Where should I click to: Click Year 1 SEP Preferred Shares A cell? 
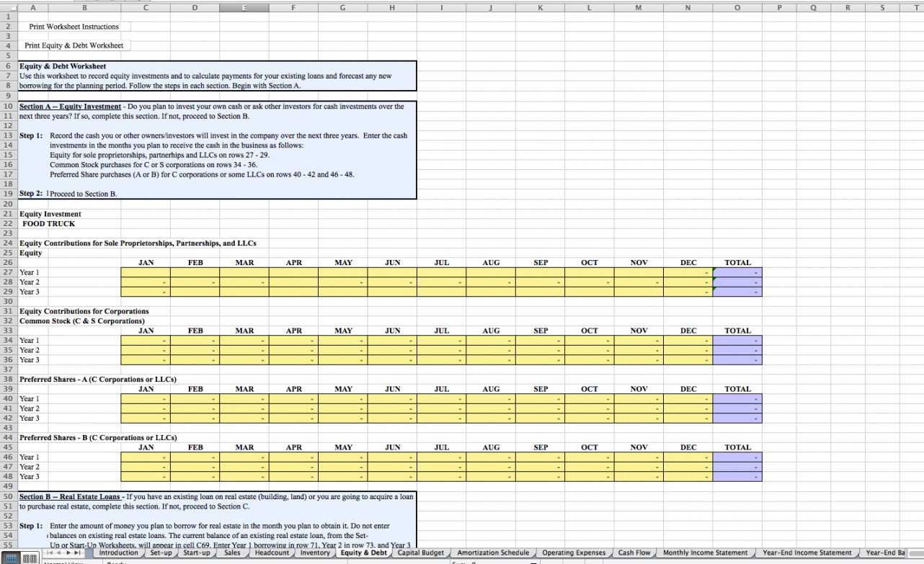point(540,398)
